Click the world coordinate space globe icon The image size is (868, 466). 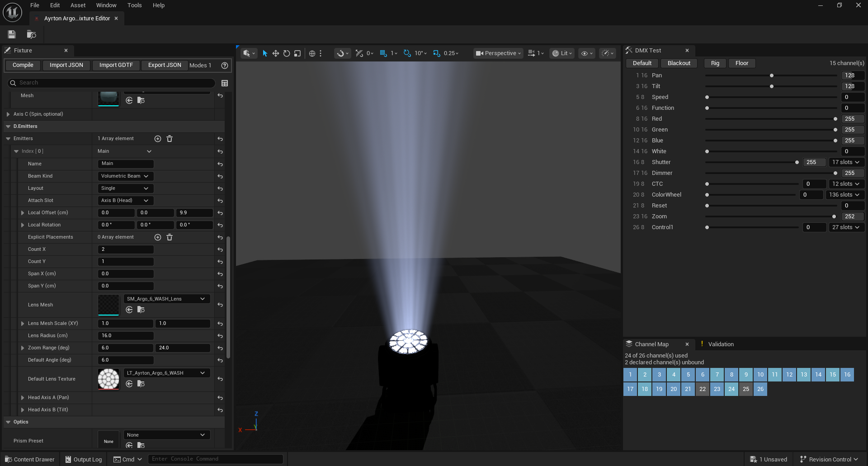[312, 53]
